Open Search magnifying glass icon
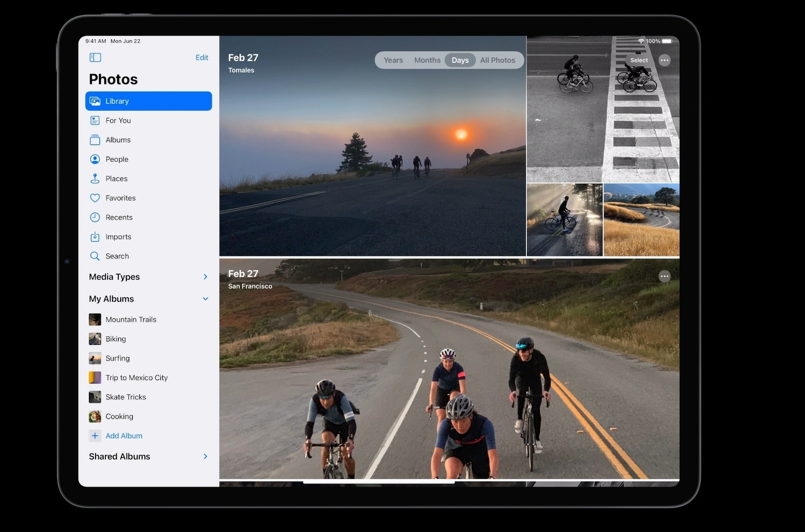The width and height of the screenshot is (805, 532). click(x=95, y=256)
